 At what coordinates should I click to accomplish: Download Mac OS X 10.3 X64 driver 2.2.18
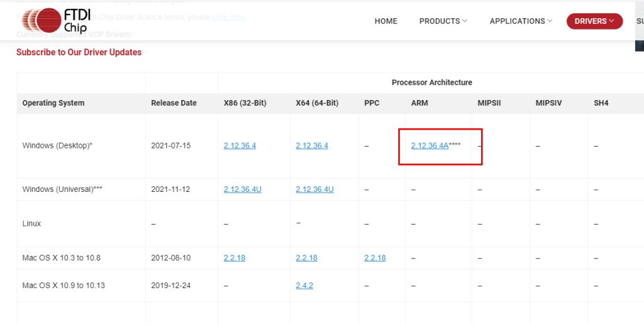click(x=306, y=258)
